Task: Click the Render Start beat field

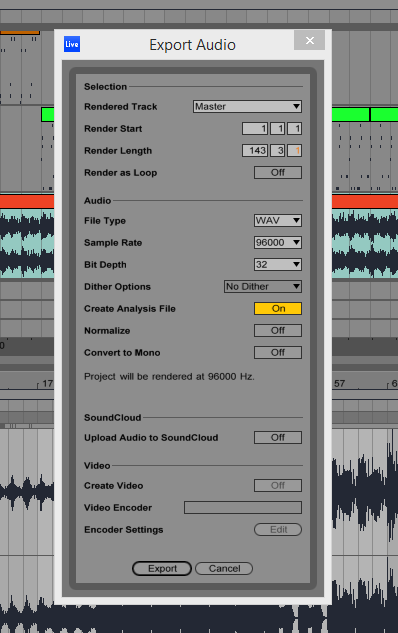Action: pyautogui.click(x=278, y=129)
